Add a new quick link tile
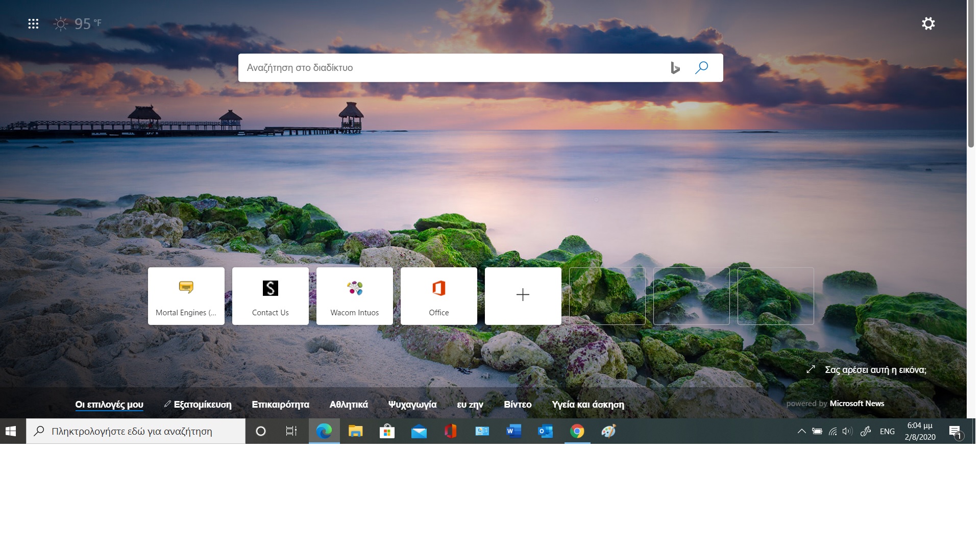 pos(523,296)
